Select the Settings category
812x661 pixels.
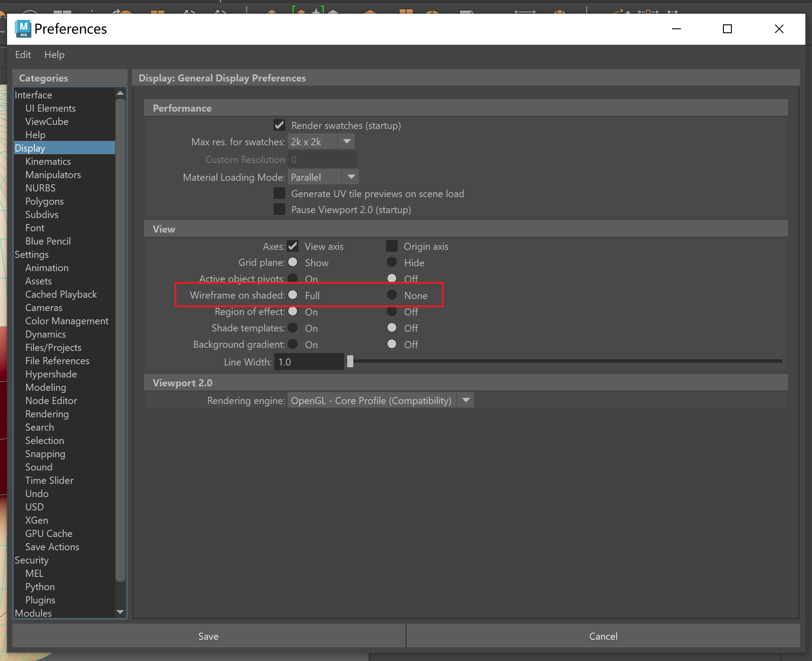(31, 254)
